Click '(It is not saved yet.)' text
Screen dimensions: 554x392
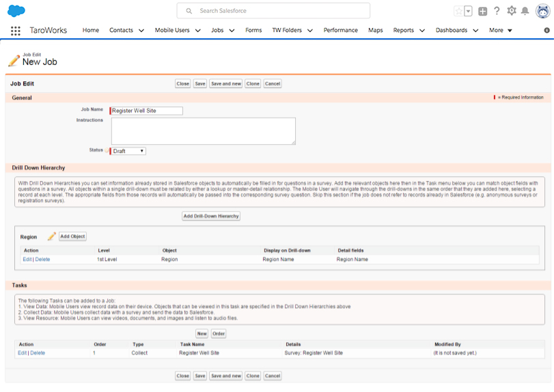(455, 353)
